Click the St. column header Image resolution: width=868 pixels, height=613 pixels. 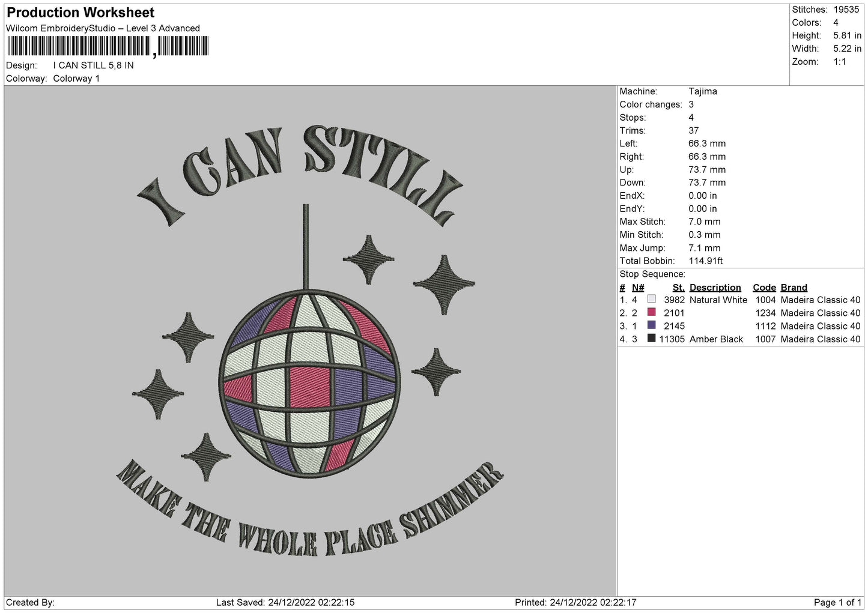(x=678, y=288)
